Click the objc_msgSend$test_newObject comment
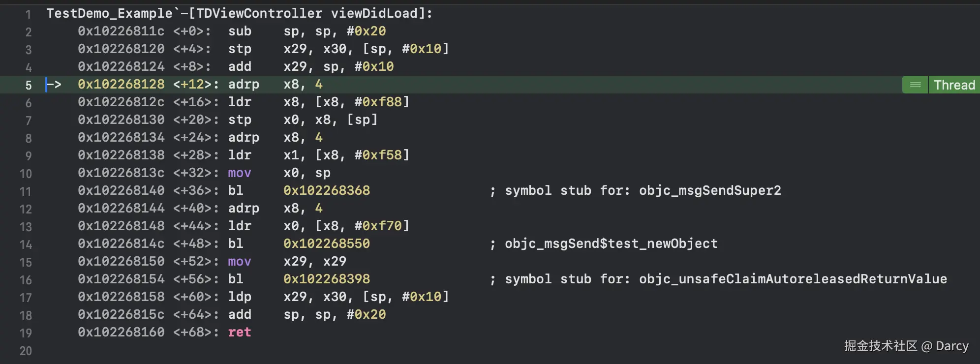The image size is (980, 364). click(611, 244)
